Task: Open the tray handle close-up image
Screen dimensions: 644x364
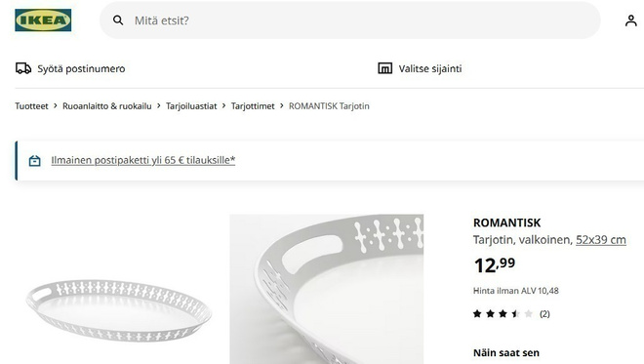Action: click(x=327, y=289)
